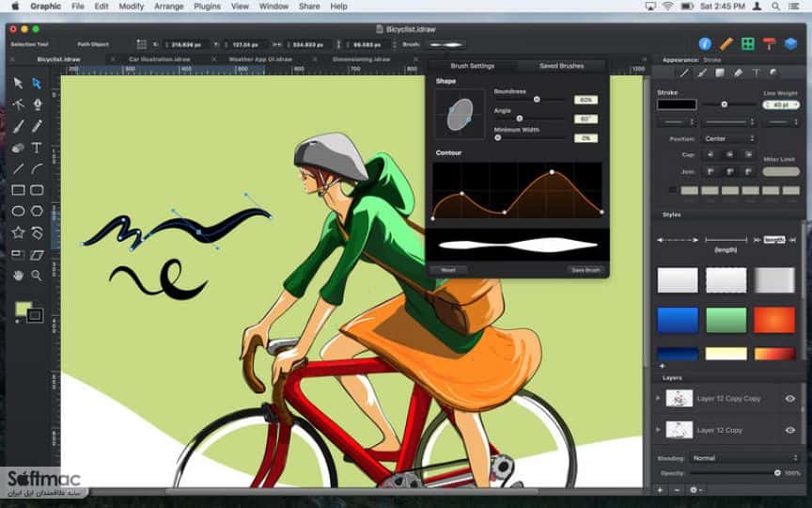
Task: Hide the Layer 12 Copy Copy layer
Action: point(789,399)
